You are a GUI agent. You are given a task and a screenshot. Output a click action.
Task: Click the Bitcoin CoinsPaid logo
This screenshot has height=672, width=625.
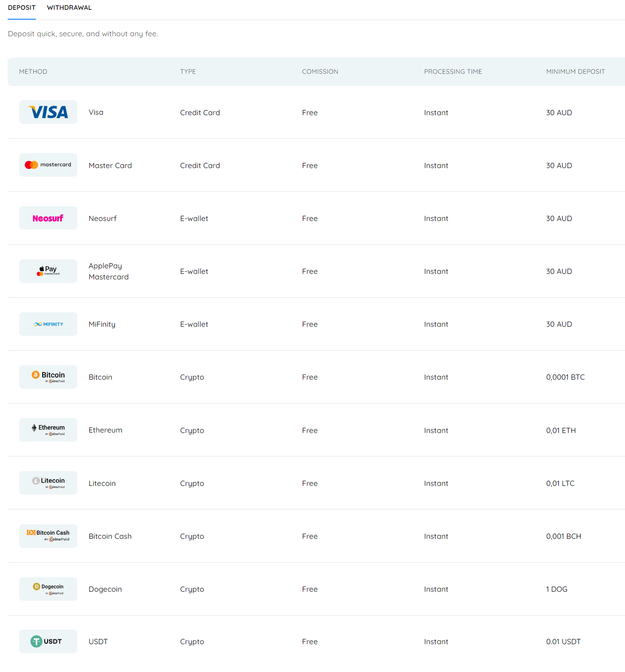[x=48, y=377]
